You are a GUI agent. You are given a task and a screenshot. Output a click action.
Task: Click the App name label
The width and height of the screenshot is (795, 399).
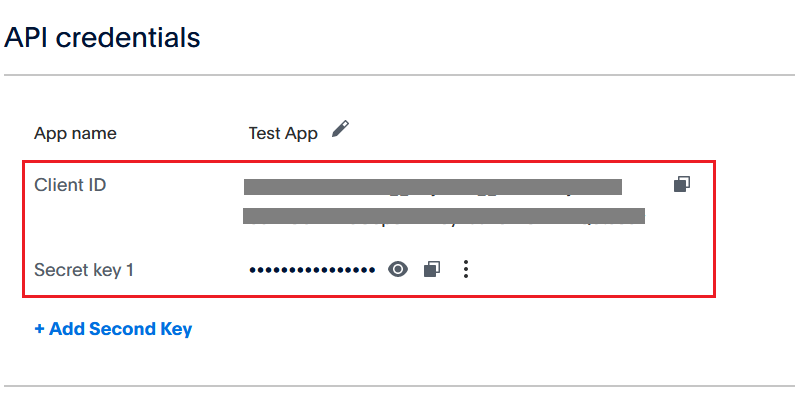(x=75, y=133)
